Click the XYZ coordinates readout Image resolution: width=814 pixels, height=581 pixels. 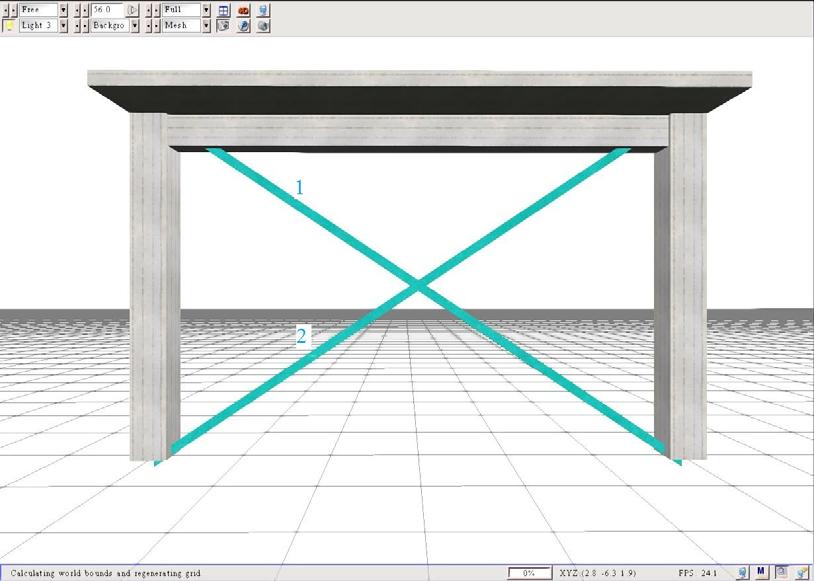pyautogui.click(x=598, y=573)
